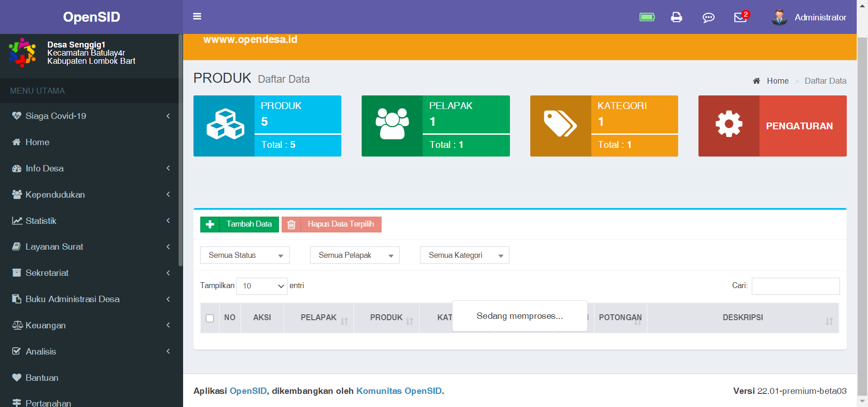Sort table by the DESKRIPSI column arrows
The image size is (868, 407).
coord(829,321)
